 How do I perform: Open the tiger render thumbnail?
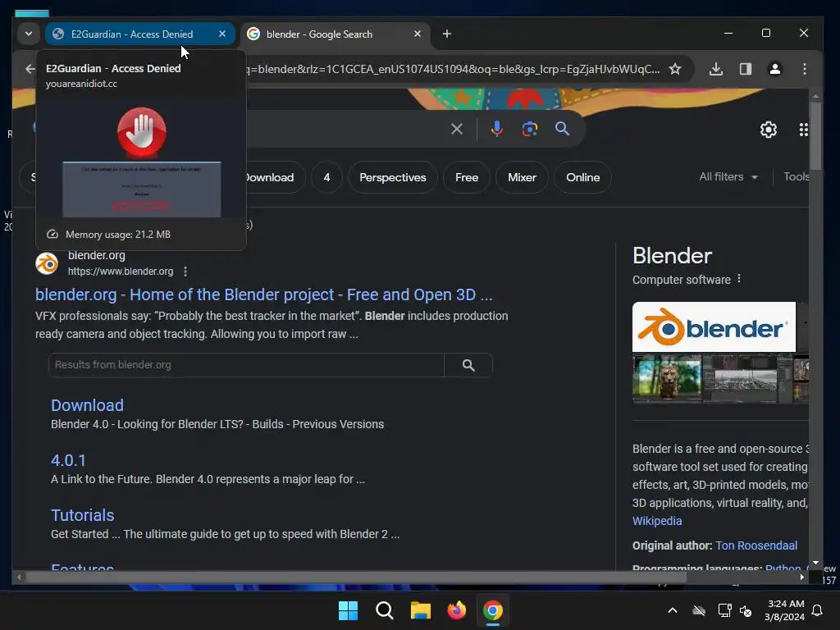point(666,377)
